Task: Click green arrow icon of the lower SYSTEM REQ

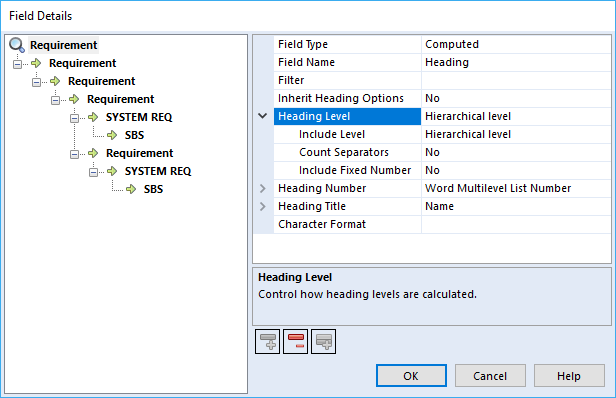Action: (x=112, y=171)
